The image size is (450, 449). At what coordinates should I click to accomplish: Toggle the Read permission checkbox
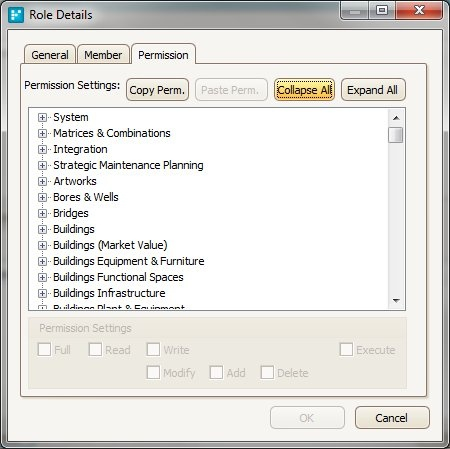coord(95,350)
